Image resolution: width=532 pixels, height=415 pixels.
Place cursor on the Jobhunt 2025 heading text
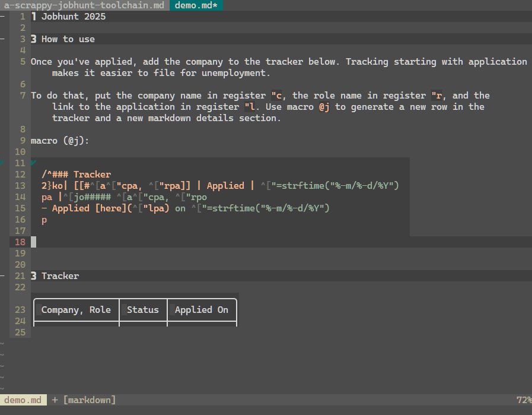click(x=74, y=17)
